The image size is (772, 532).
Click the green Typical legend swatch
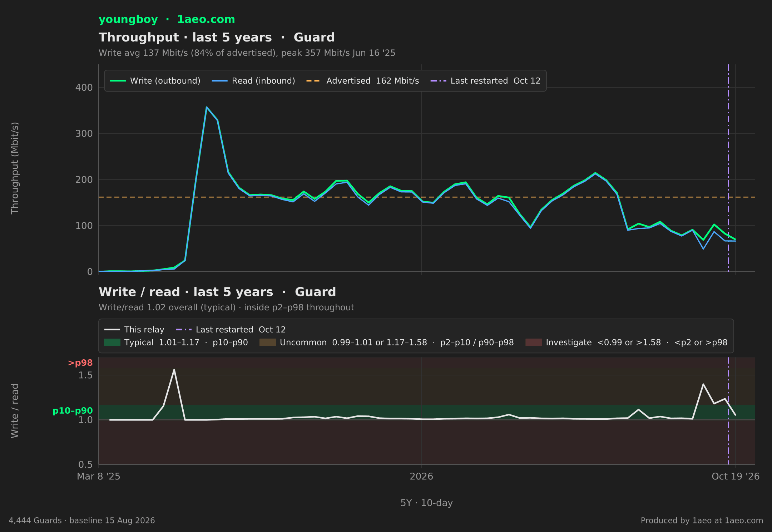(x=112, y=343)
